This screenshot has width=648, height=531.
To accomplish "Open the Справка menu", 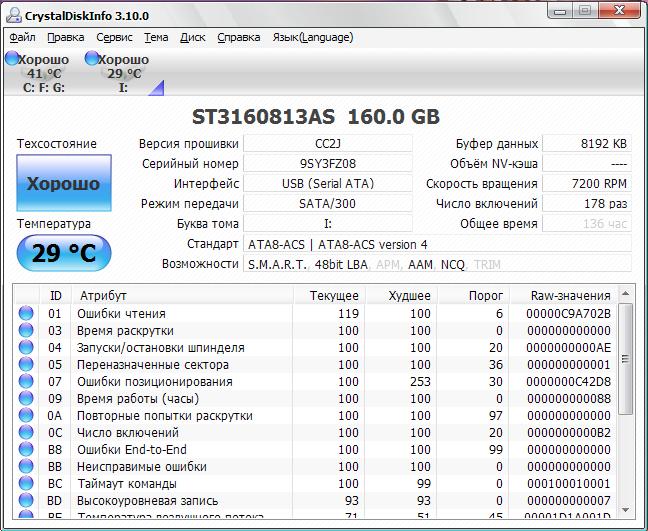I will coord(239,38).
